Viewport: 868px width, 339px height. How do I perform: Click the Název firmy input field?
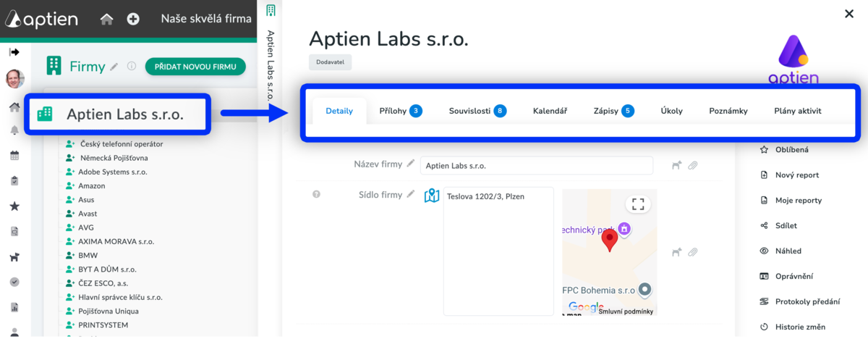coord(535,165)
